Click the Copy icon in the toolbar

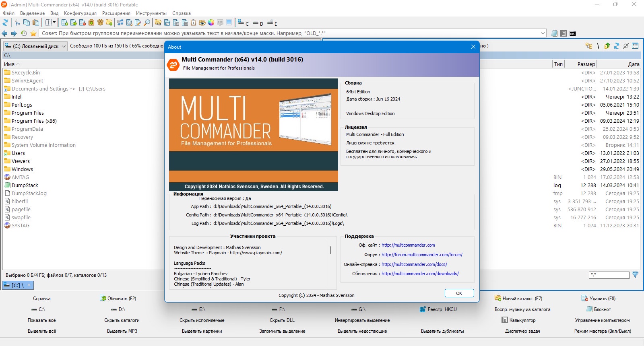tap(27, 23)
